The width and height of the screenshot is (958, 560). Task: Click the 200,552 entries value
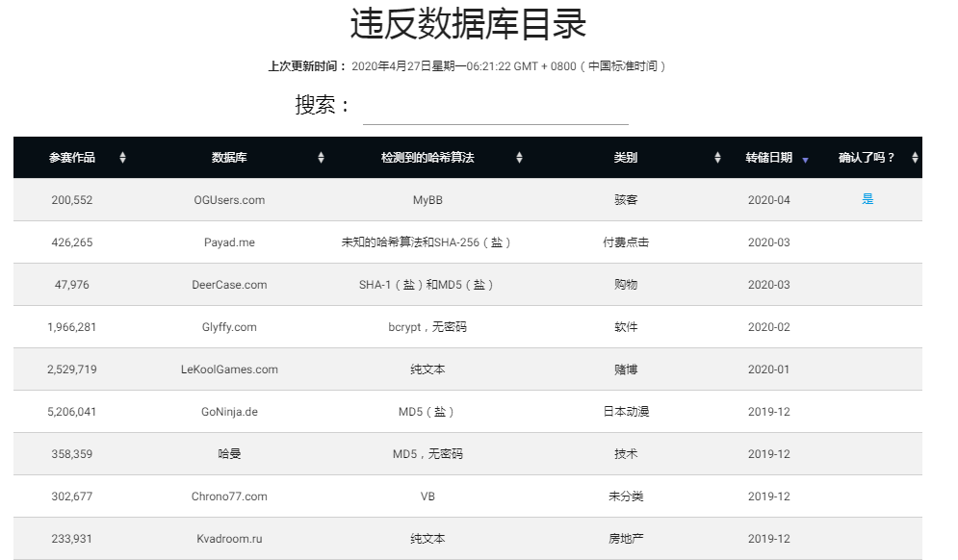[72, 200]
